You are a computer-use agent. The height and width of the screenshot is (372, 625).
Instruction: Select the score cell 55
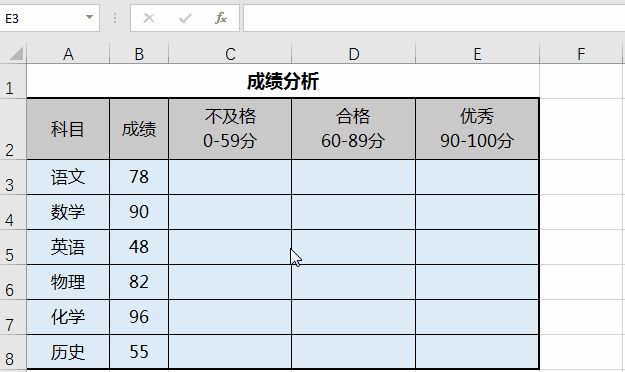click(139, 352)
